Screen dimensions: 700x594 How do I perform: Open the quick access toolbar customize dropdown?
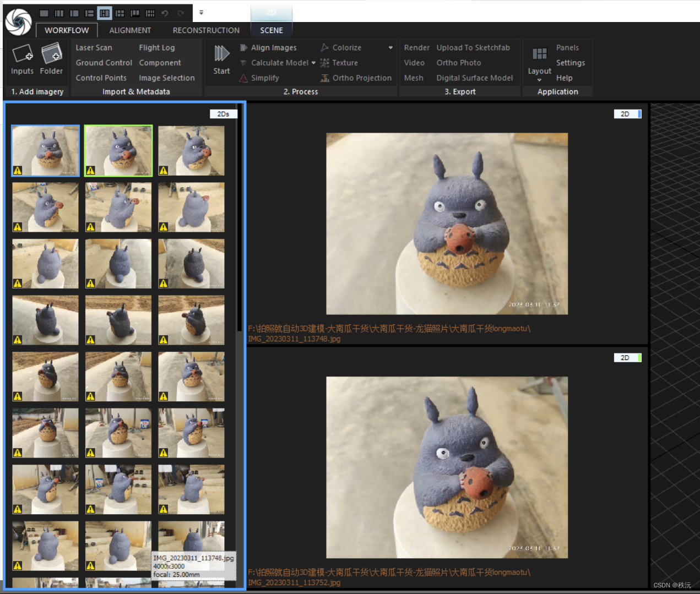point(201,13)
